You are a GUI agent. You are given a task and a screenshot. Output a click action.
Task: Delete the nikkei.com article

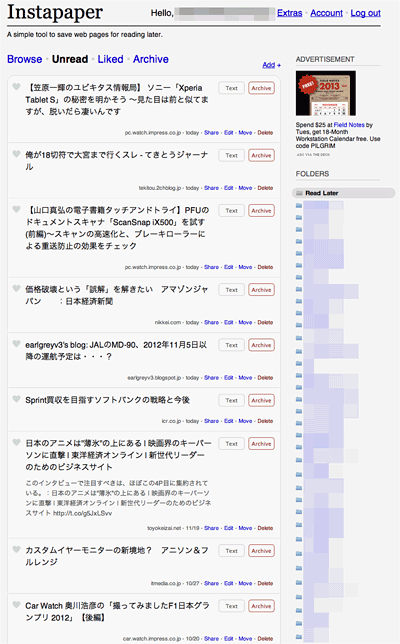(265, 323)
